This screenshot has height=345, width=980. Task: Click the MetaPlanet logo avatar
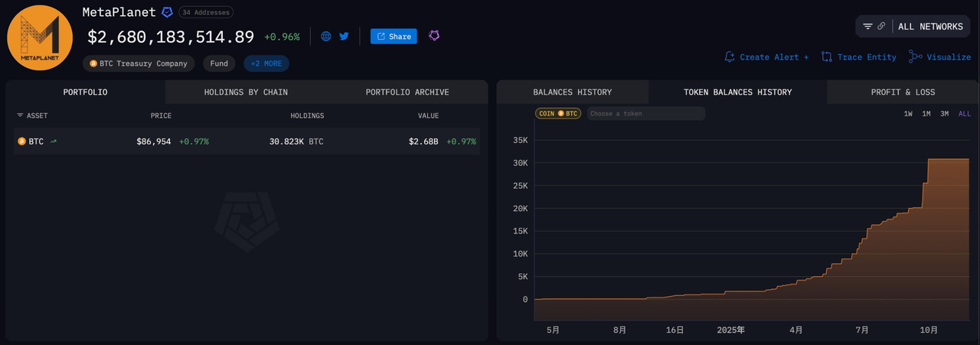(40, 37)
